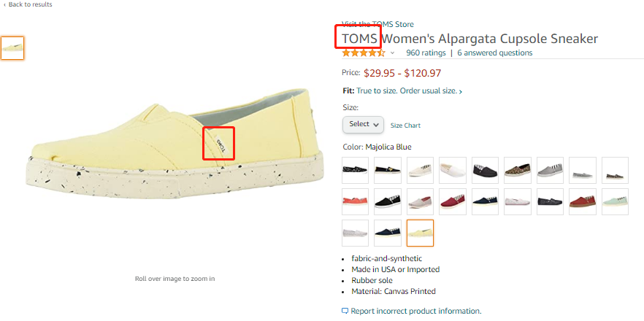Image resolution: width=644 pixels, height=321 pixels.
Task: Click the small shoe thumbnail at left
Action: (12, 48)
